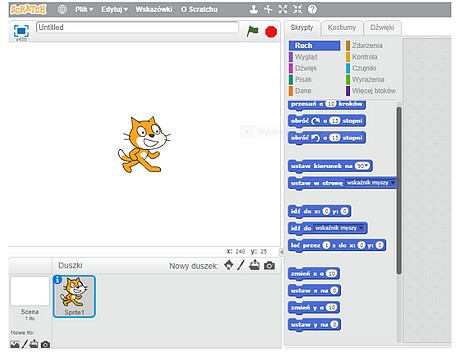
Task: Click the block palette vertical scrollbar
Action: click(x=399, y=191)
